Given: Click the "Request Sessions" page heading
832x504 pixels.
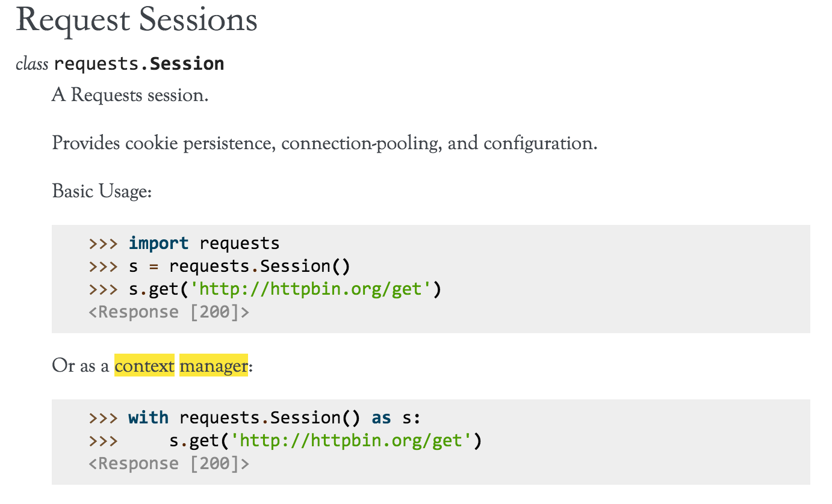Looking at the screenshot, I should tap(137, 20).
